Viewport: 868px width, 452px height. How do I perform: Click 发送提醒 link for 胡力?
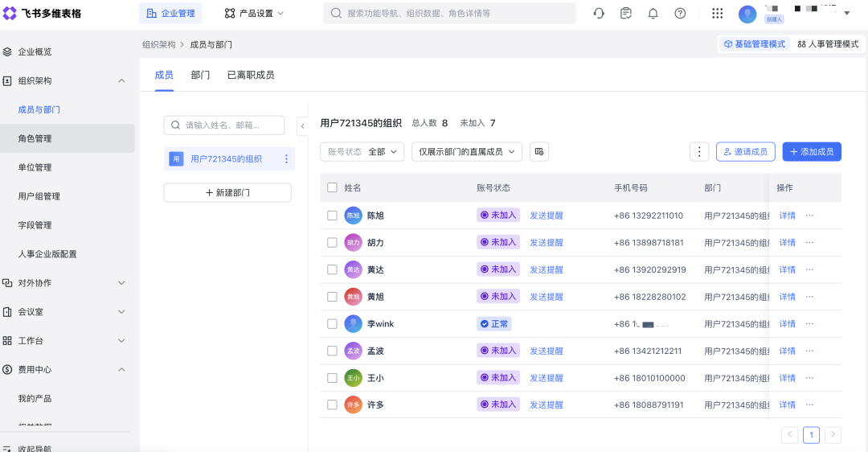coord(547,243)
